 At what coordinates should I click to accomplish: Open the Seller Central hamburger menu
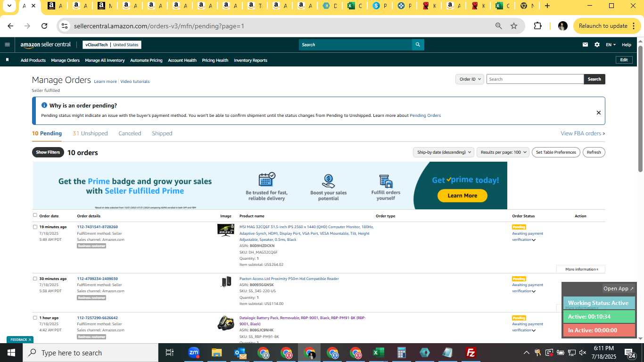(x=7, y=45)
